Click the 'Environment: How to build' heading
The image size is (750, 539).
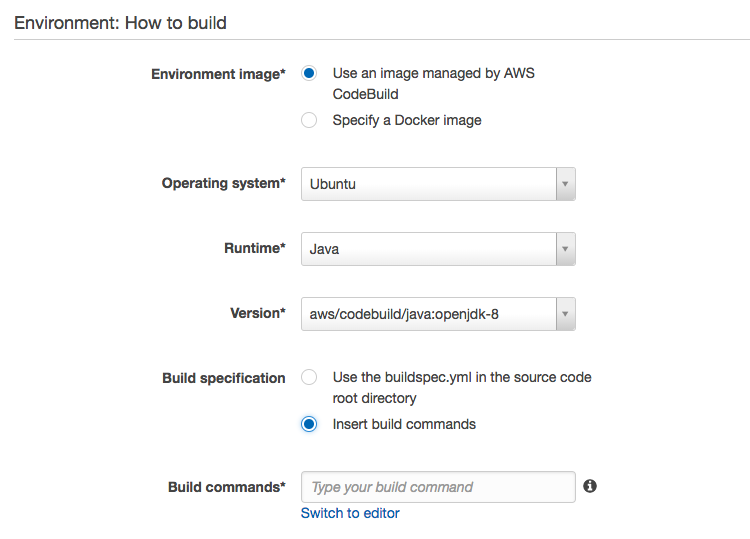(x=120, y=21)
